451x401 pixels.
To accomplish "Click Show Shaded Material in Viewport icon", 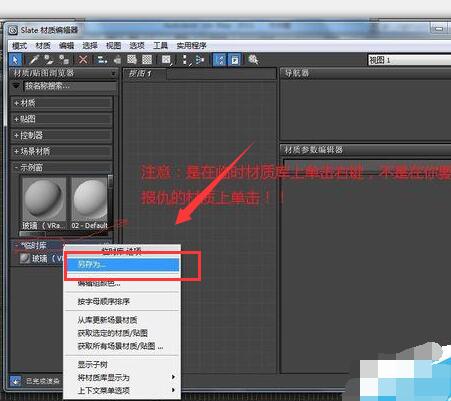I will 132,60.
